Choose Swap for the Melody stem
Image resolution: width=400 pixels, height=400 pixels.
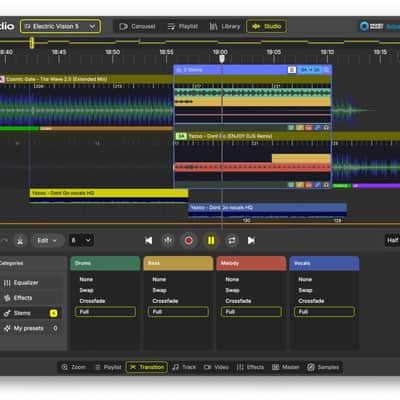tap(232, 290)
